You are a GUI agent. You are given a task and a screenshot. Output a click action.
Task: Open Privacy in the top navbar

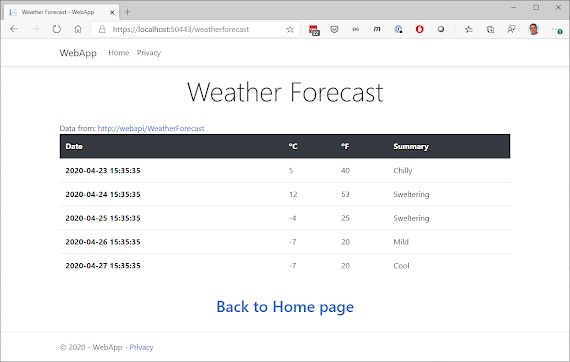[x=149, y=53]
